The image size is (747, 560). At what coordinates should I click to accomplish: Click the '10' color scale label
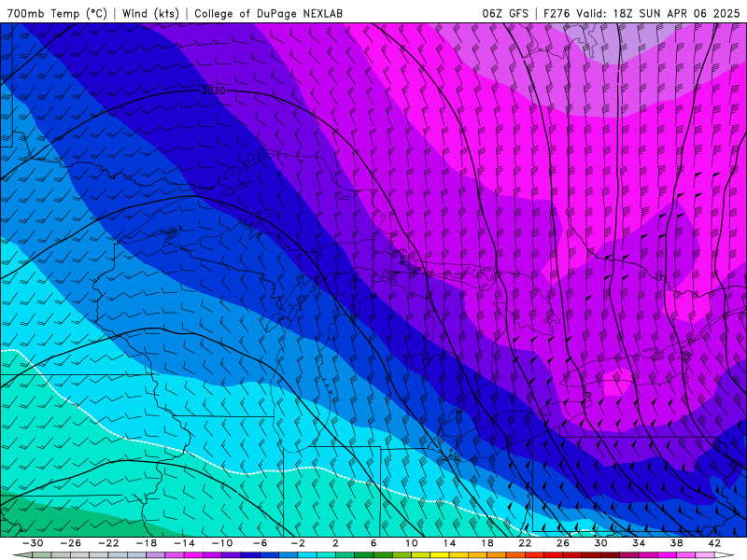[412, 543]
